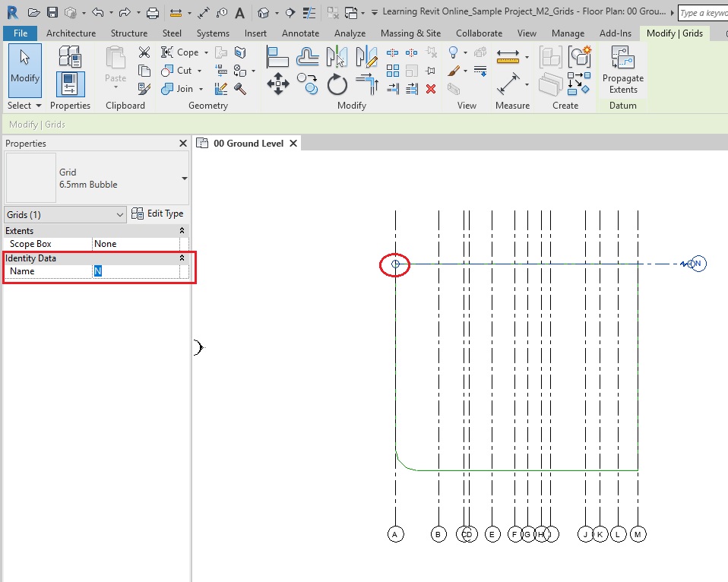Click the Offset tool icon
Image resolution: width=728 pixels, height=582 pixels.
coord(307,56)
